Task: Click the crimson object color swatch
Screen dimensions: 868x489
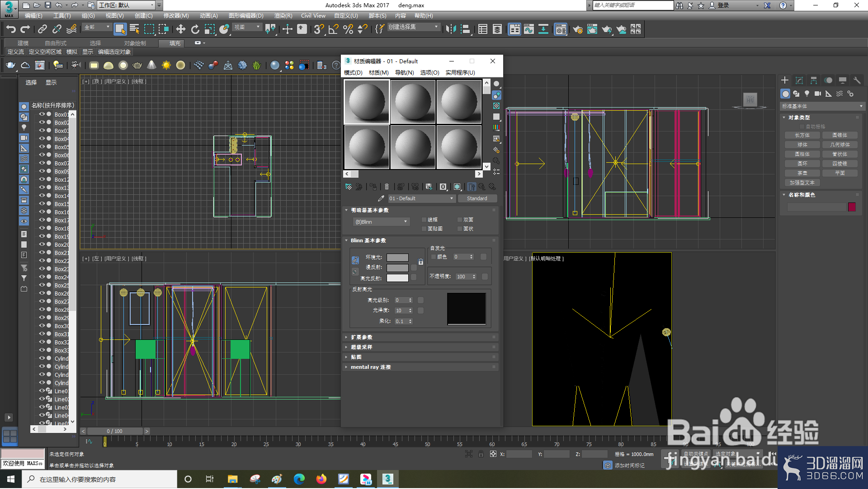Action: point(852,207)
